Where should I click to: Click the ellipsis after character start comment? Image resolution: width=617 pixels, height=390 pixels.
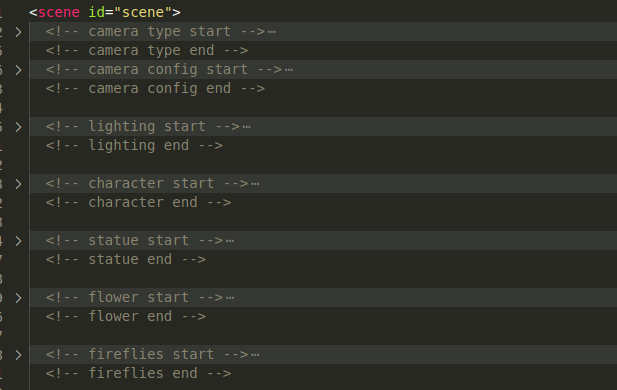tap(255, 184)
